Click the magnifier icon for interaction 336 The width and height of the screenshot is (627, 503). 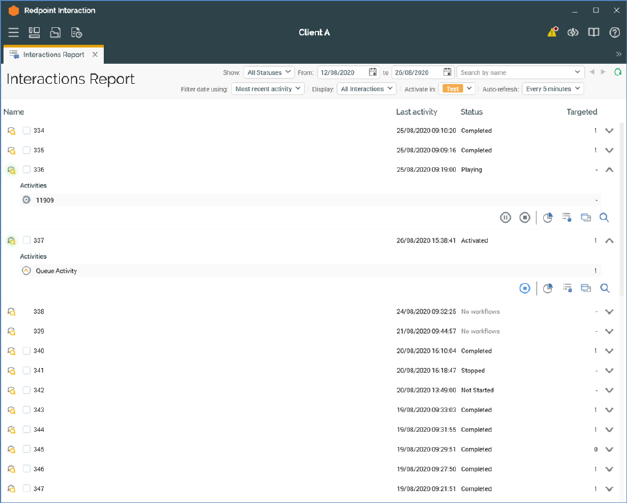click(x=604, y=218)
